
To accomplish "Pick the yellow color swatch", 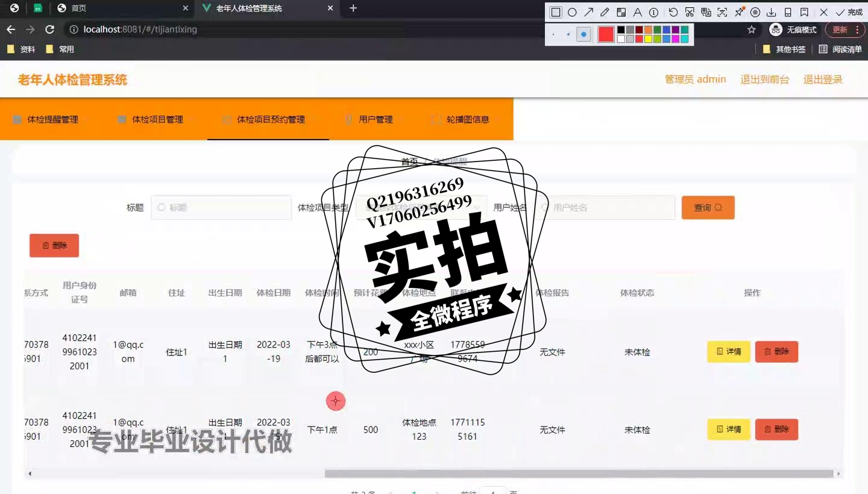I will pyautogui.click(x=648, y=39).
